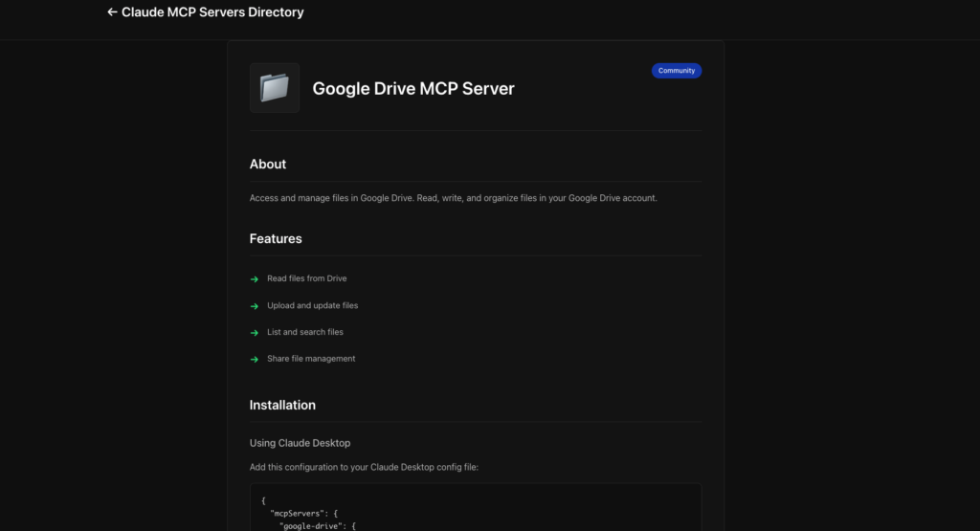Click the About section heading
Viewport: 980px width, 531px height.
268,165
